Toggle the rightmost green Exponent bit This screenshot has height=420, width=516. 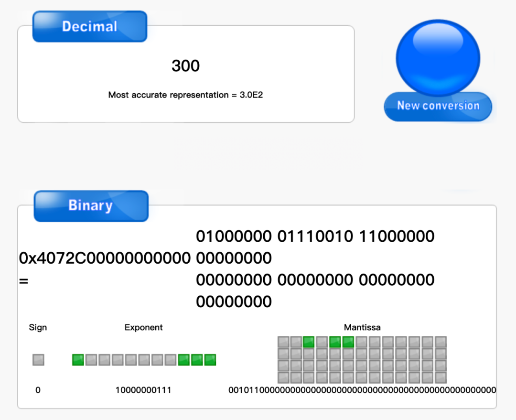pos(210,360)
